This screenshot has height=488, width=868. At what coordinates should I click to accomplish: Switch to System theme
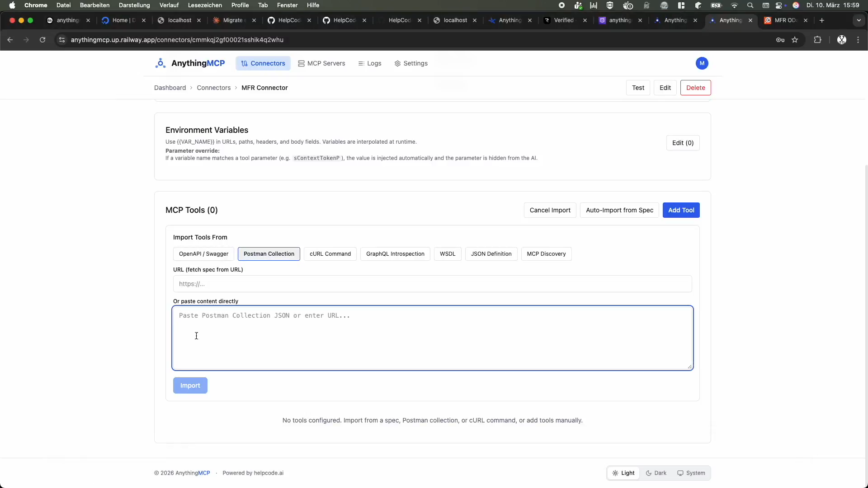(691, 473)
